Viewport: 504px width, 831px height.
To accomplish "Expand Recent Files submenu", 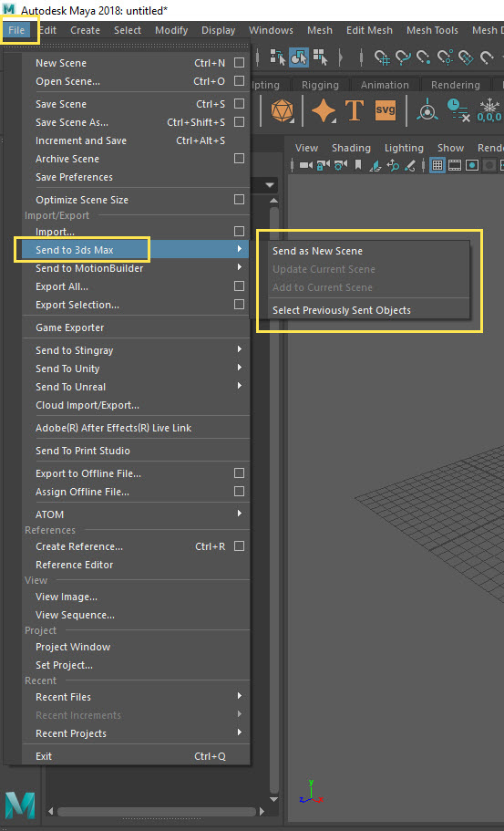I will click(240, 695).
